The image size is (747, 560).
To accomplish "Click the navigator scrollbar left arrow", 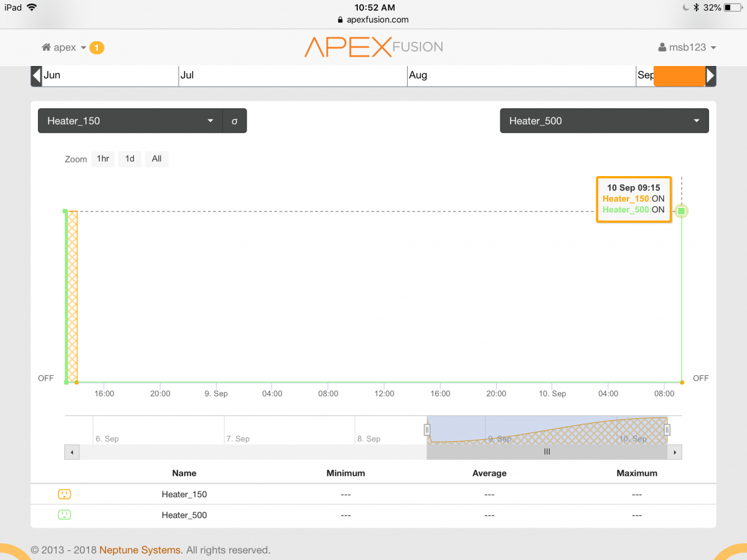I will [x=72, y=452].
